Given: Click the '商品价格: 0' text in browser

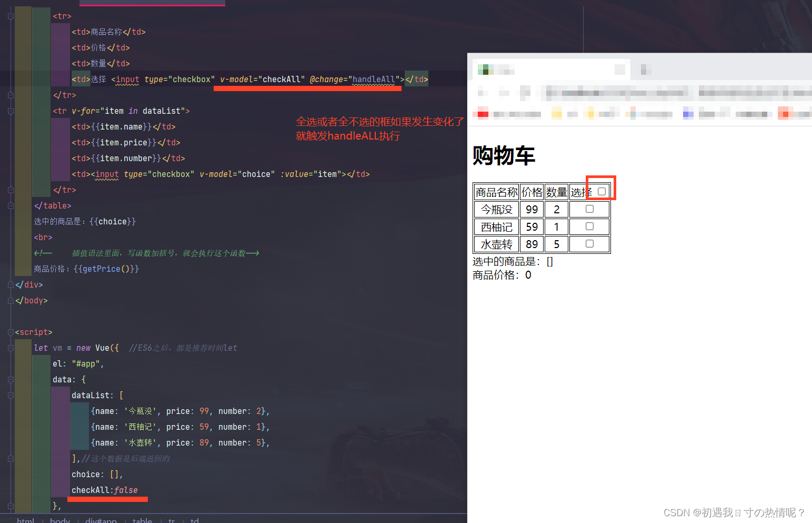Looking at the screenshot, I should [502, 275].
